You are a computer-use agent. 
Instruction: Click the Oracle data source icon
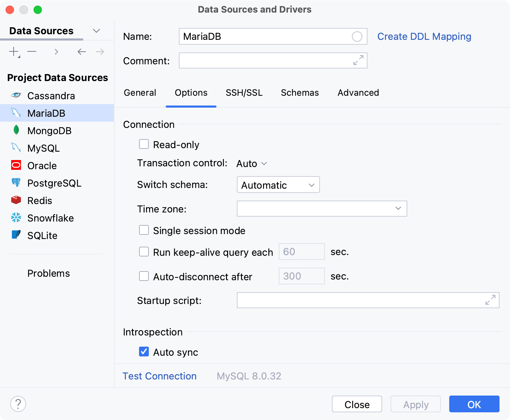[x=16, y=165]
